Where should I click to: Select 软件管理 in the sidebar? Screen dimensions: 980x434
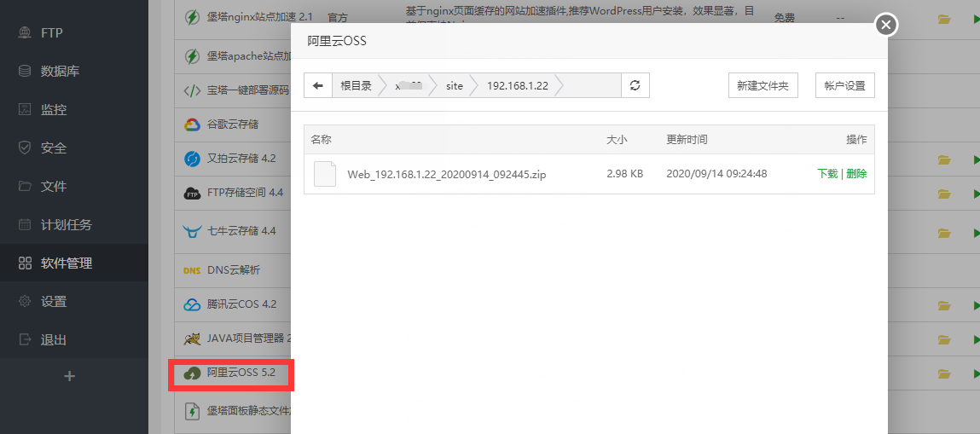[x=73, y=263]
